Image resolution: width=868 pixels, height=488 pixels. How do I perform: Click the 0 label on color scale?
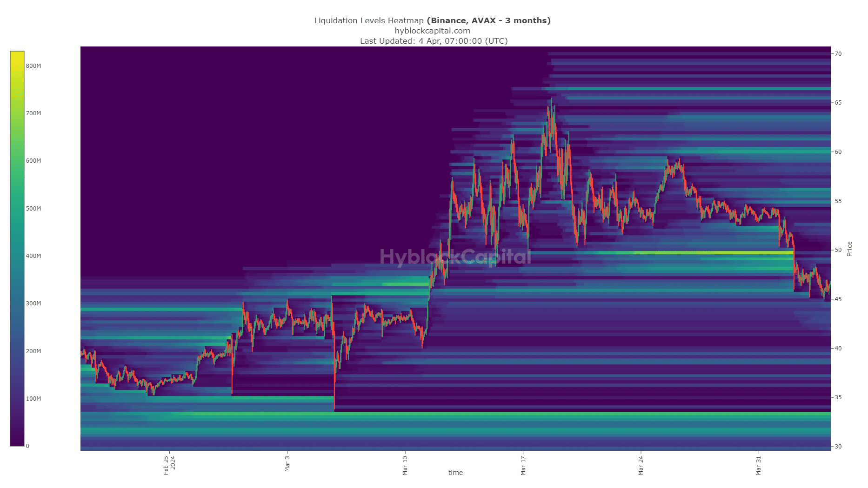coord(27,446)
